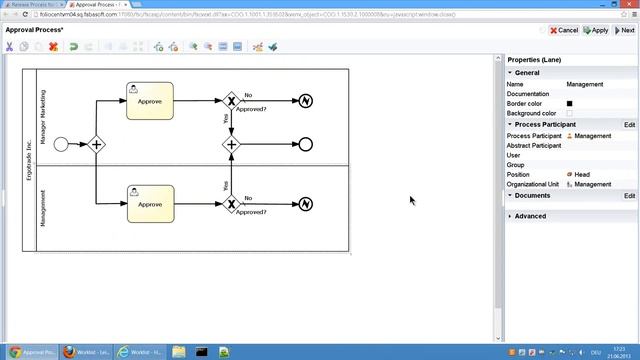Viewport: 640px width, 360px height.
Task: Reload the page in browser
Action: pos(25,14)
